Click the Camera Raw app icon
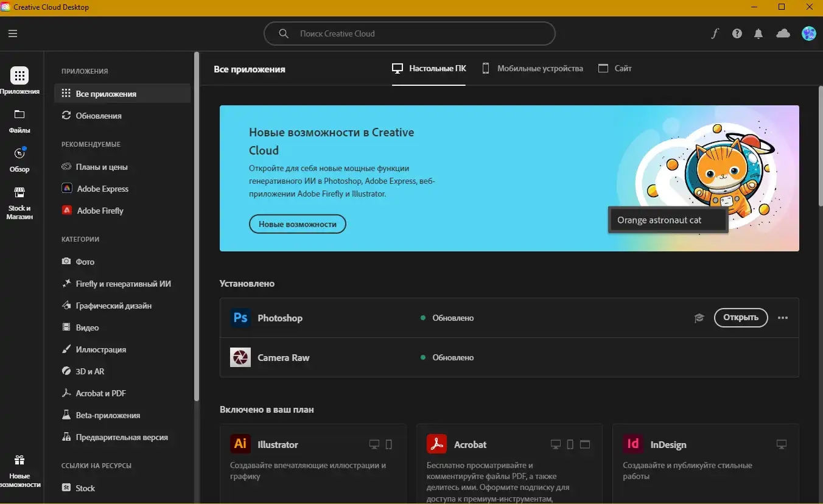The height and width of the screenshot is (504, 823). 240,357
